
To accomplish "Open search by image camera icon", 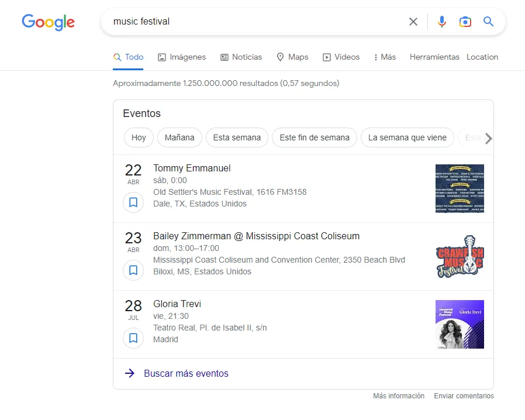I will point(465,22).
